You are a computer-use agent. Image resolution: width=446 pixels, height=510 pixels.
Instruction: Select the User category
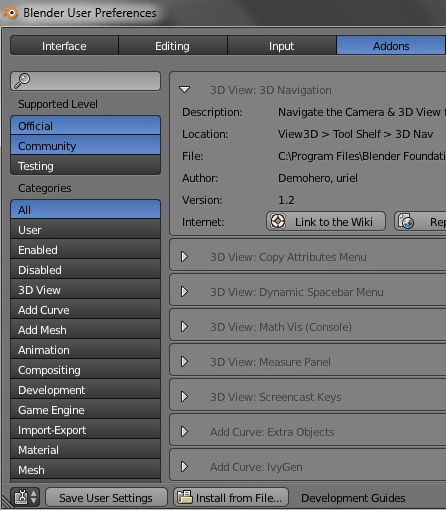pyautogui.click(x=86, y=230)
